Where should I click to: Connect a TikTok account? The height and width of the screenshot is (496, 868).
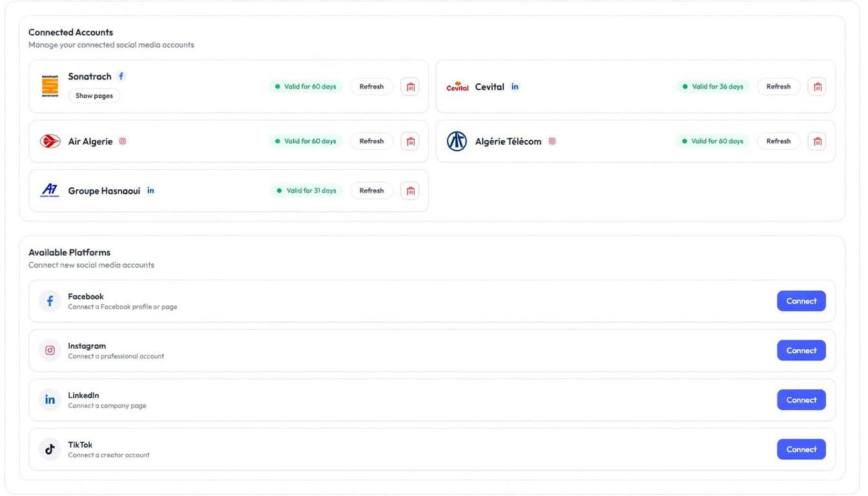point(801,449)
